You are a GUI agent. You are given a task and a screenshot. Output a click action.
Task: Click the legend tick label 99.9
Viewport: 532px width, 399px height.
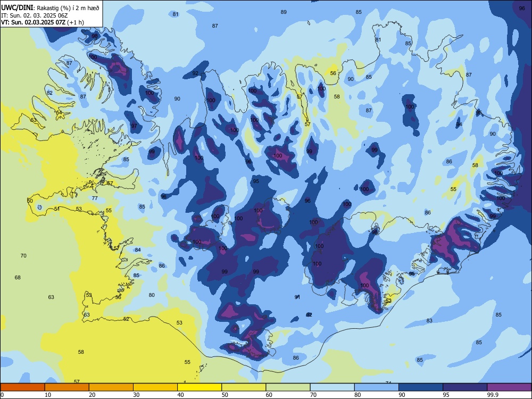(492, 395)
